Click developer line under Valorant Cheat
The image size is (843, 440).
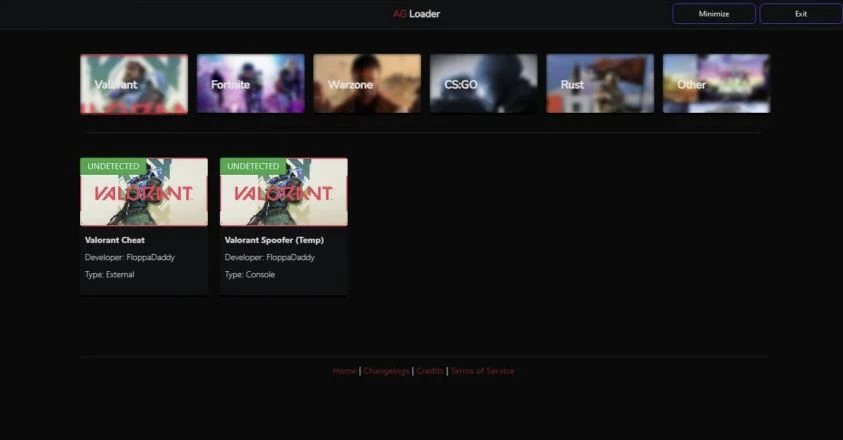(x=130, y=257)
